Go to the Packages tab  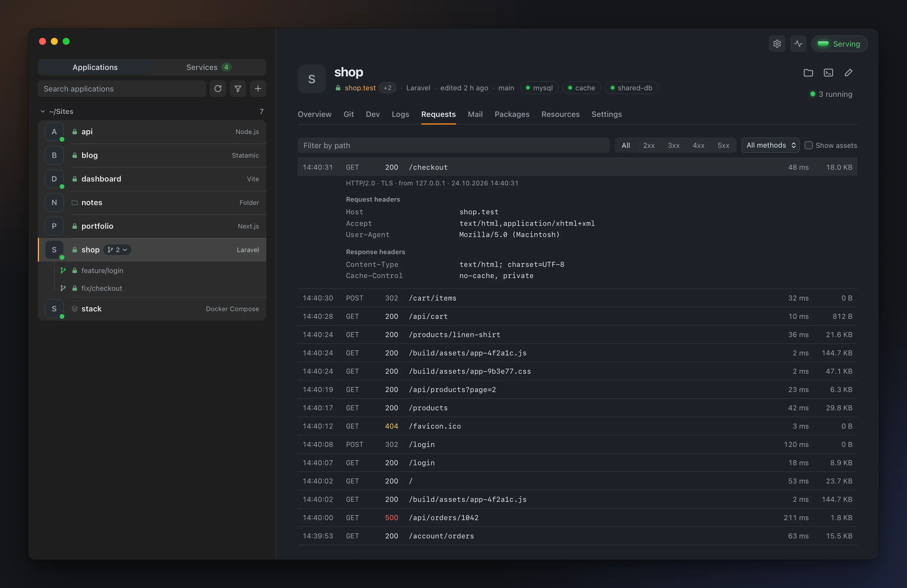pyautogui.click(x=512, y=114)
